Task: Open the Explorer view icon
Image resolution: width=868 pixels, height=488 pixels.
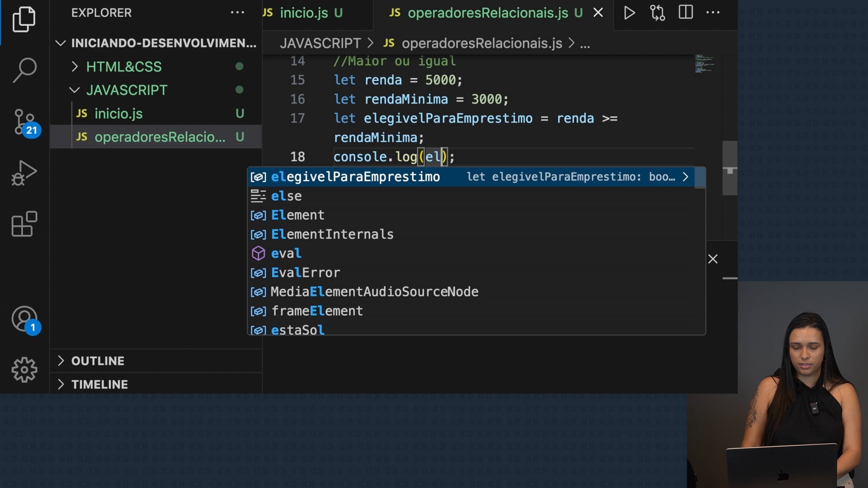Action: [24, 19]
